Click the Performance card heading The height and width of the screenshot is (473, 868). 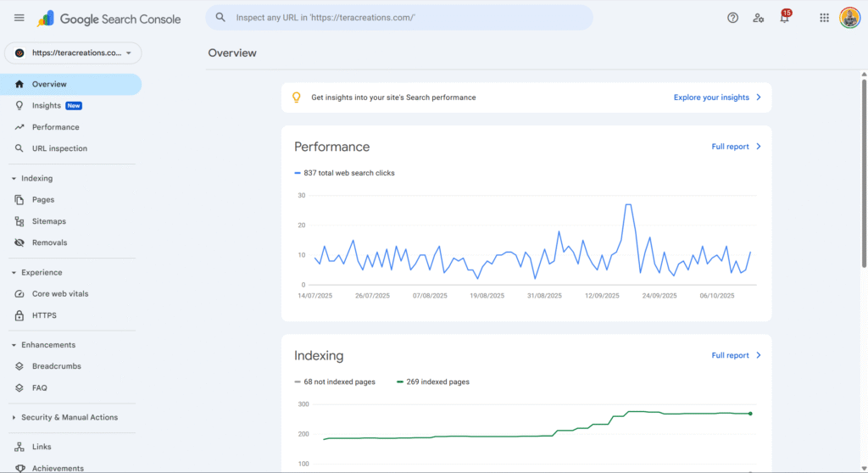(331, 147)
